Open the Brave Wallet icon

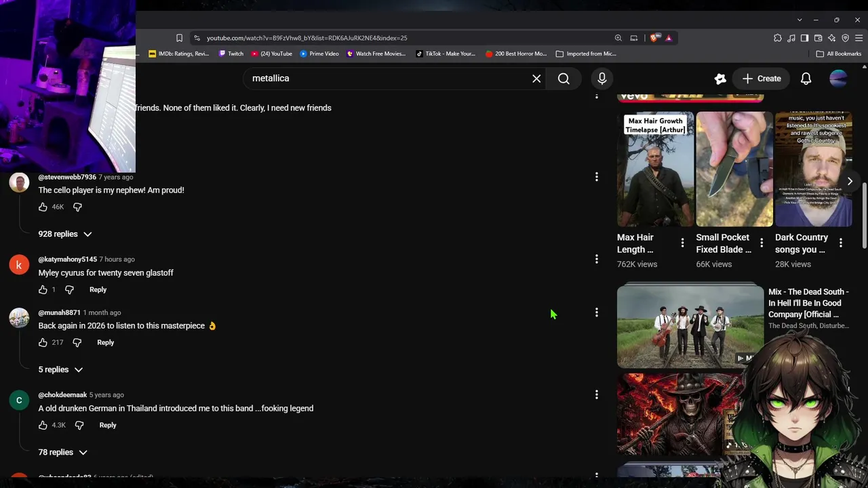(818, 38)
